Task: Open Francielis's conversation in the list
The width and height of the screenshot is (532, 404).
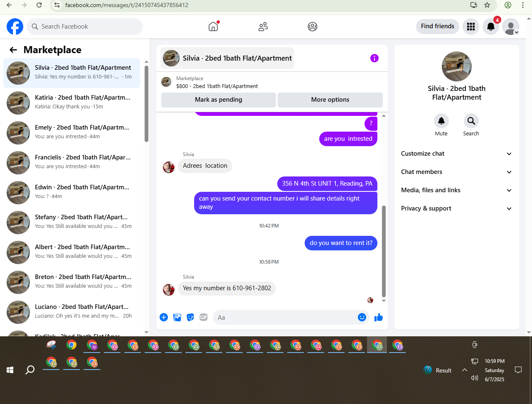Action: 71,162
